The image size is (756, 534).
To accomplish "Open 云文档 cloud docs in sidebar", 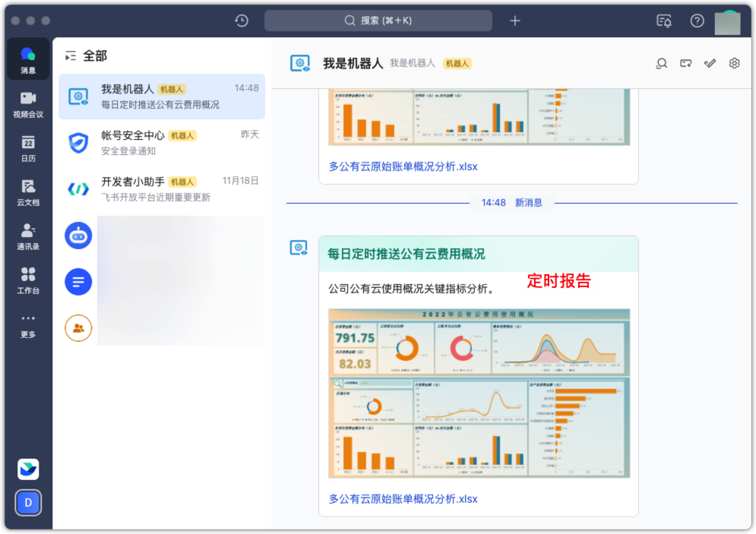I will 28,192.
